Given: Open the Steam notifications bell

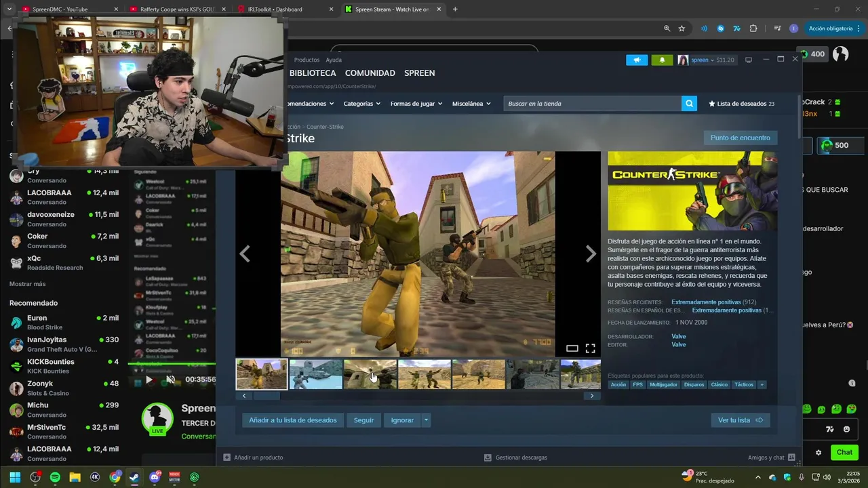Looking at the screenshot, I should [x=662, y=60].
